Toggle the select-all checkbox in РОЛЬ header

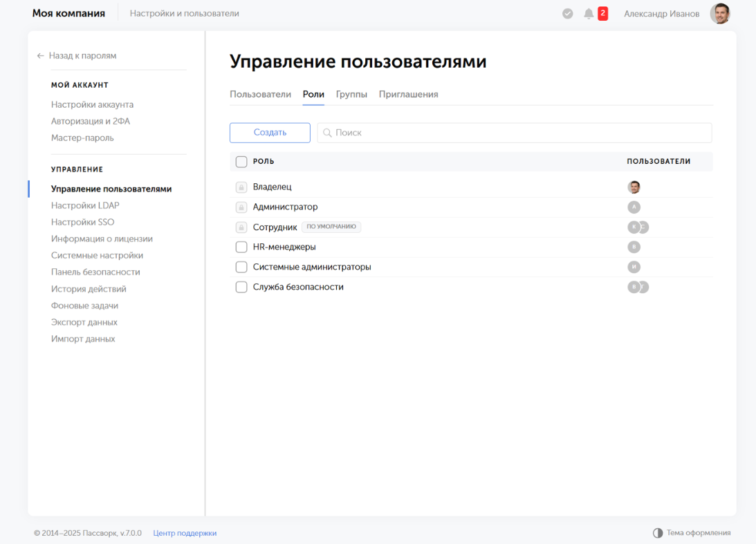click(x=241, y=162)
